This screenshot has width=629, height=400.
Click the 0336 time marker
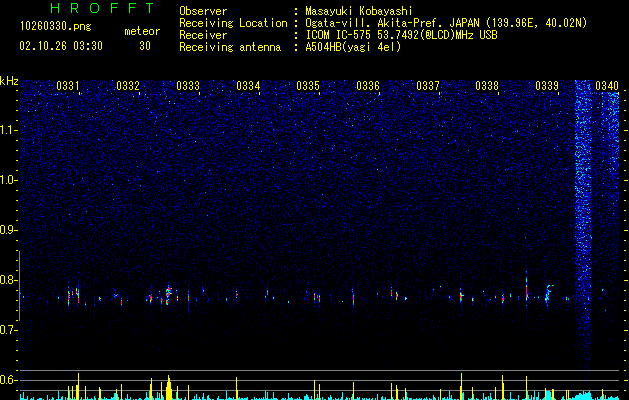click(x=368, y=86)
